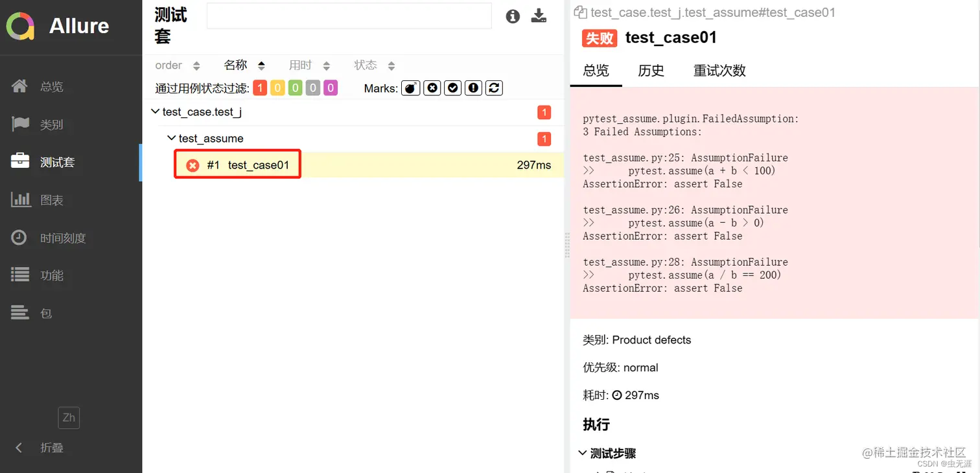
Task: Click the clock icon next to 耗时
Action: (617, 395)
